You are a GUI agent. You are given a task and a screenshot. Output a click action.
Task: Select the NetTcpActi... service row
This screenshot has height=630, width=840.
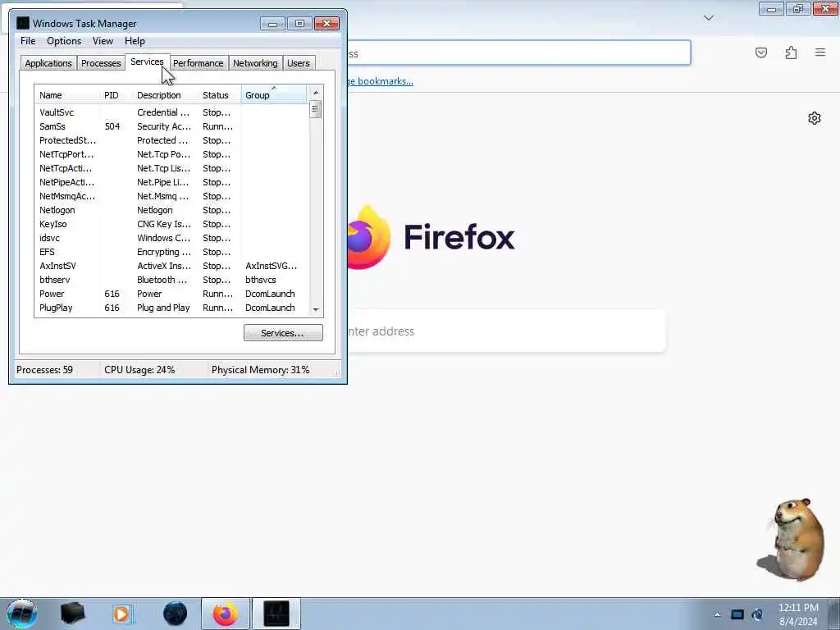tap(171, 168)
